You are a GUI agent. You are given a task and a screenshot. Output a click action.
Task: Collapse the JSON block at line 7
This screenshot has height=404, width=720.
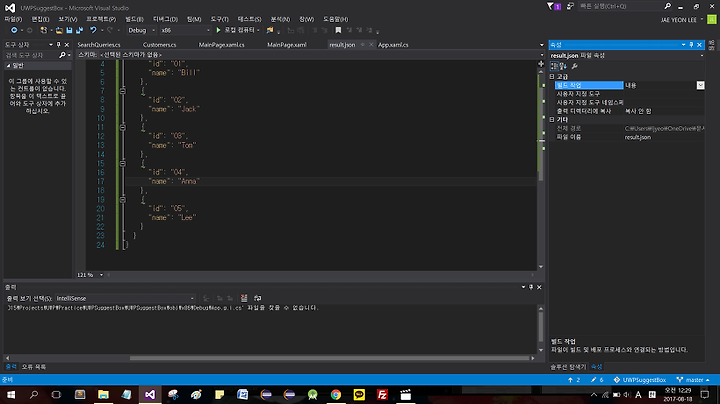click(123, 91)
